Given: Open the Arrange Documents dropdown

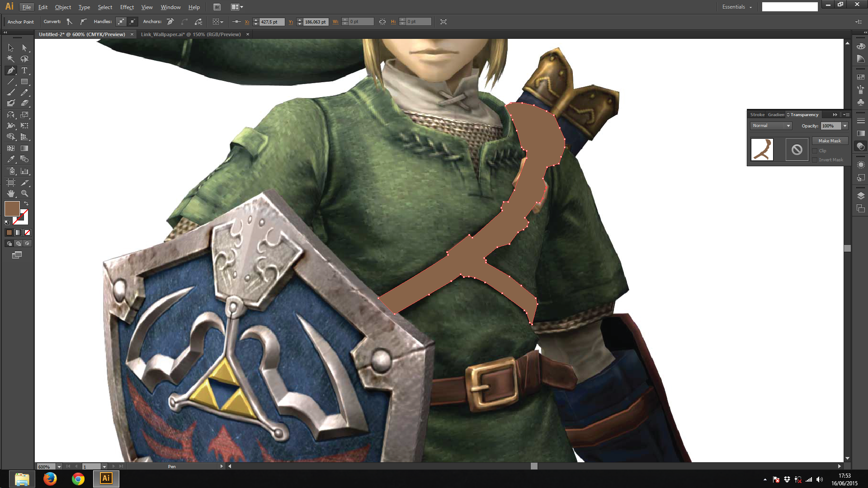Looking at the screenshot, I should [x=237, y=7].
